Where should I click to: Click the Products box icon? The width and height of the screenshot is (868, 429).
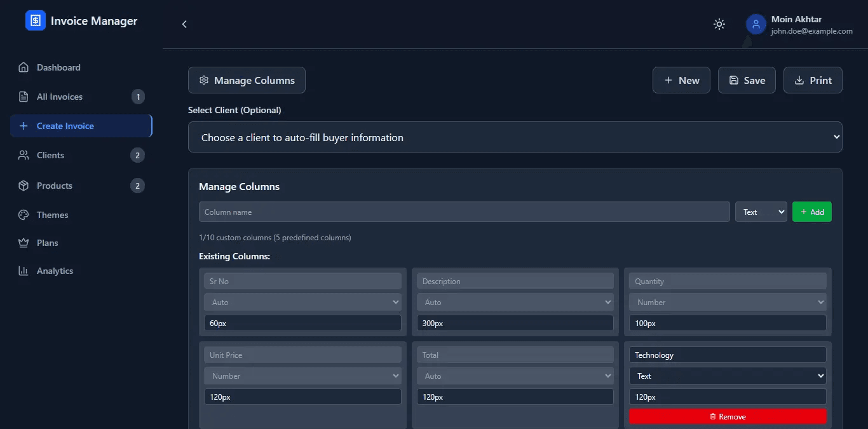(x=24, y=186)
